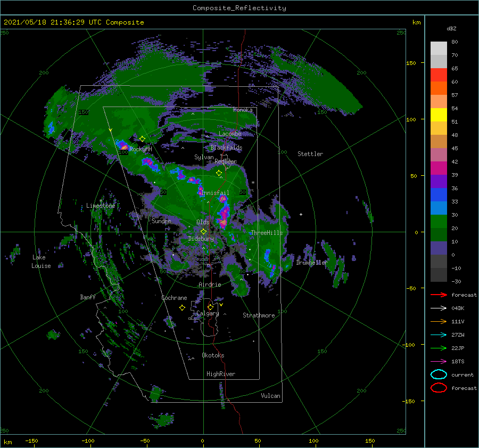Click white plus marker southeast of Stettler
The height and width of the screenshot is (448, 479).
click(x=301, y=214)
